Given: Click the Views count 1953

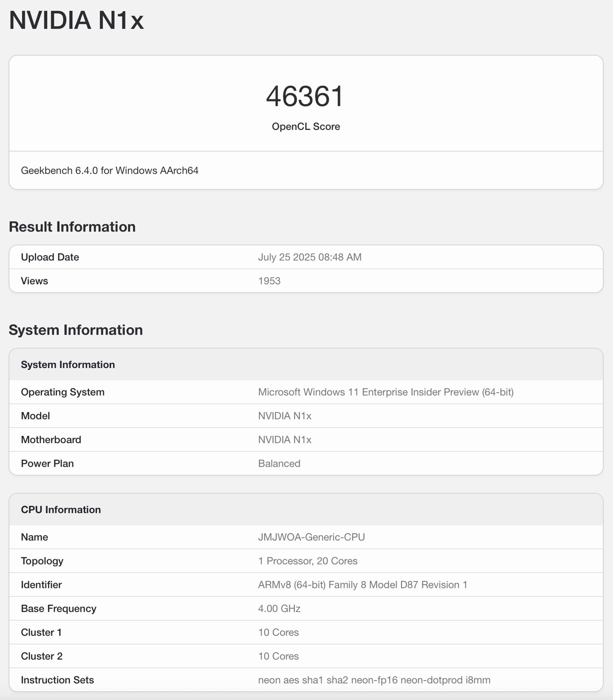Looking at the screenshot, I should 269,281.
